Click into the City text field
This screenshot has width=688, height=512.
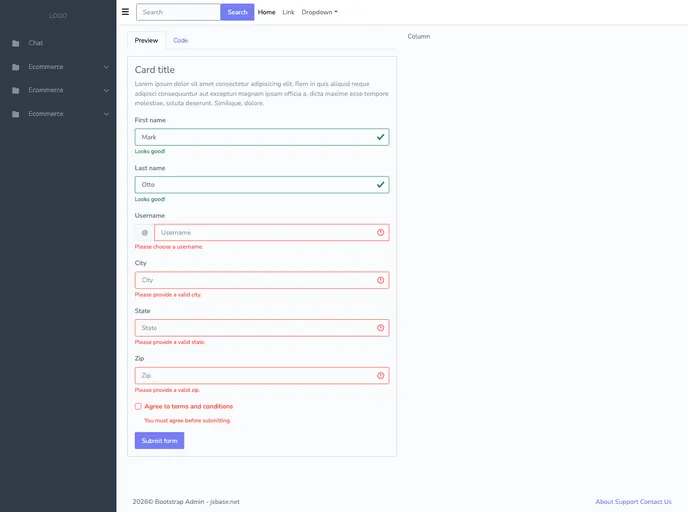click(x=255, y=280)
